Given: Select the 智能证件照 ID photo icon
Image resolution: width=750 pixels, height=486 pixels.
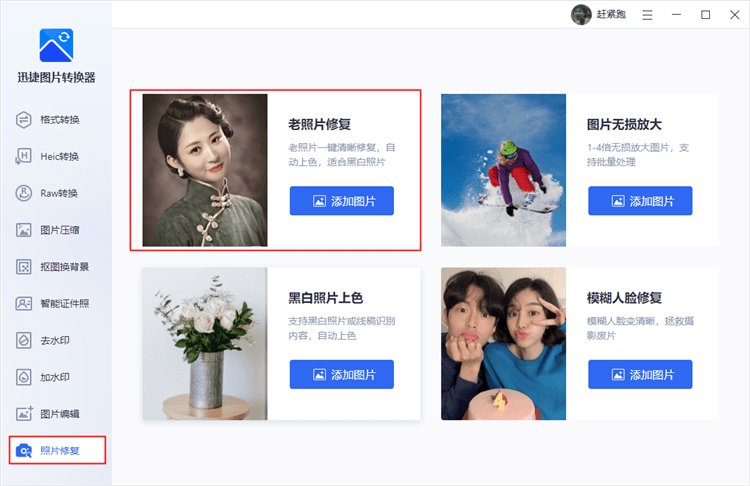Looking at the screenshot, I should pyautogui.click(x=23, y=304).
